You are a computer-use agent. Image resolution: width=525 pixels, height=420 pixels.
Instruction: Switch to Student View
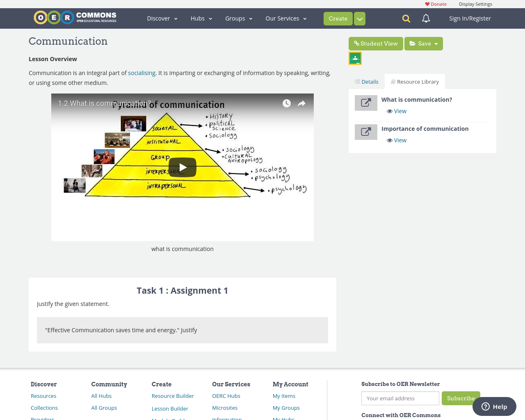point(375,43)
